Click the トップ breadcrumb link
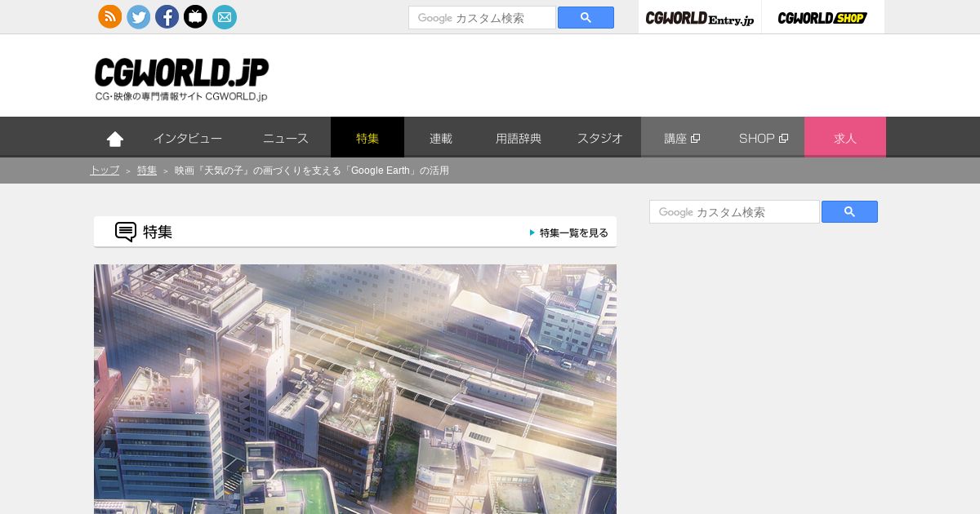Screen dimensions: 980x514 (x=105, y=171)
